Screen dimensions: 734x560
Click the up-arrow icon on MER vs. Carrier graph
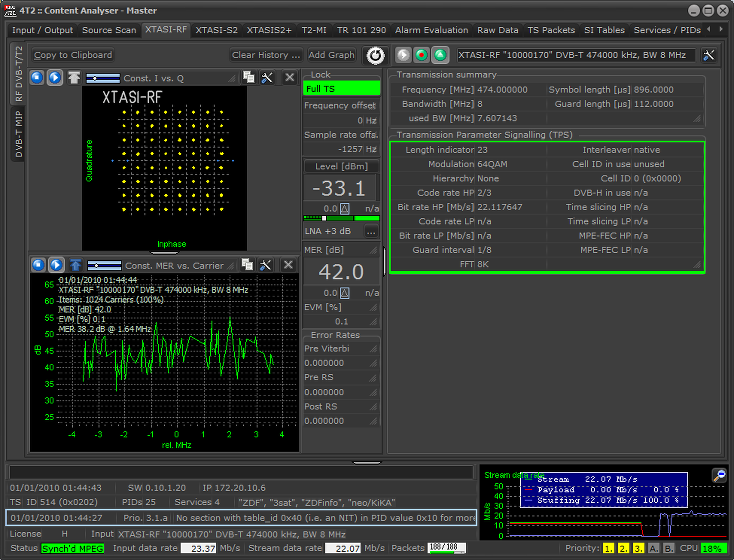[x=75, y=265]
